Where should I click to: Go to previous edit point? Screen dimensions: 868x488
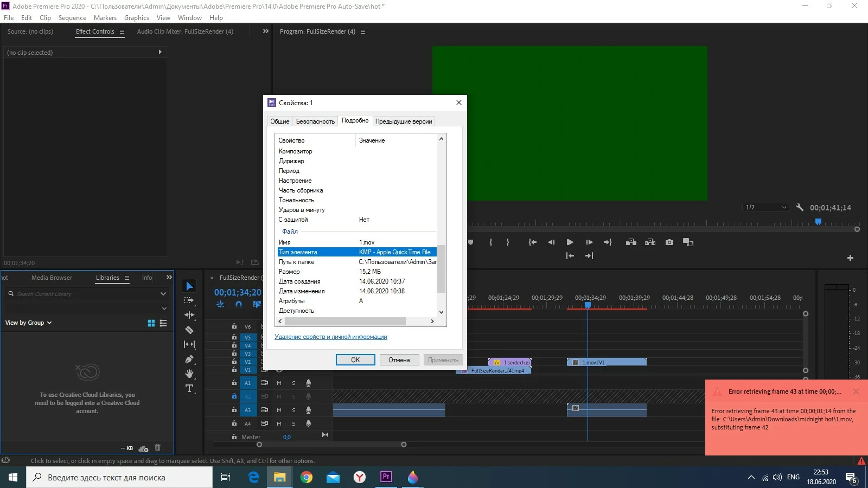570,255
